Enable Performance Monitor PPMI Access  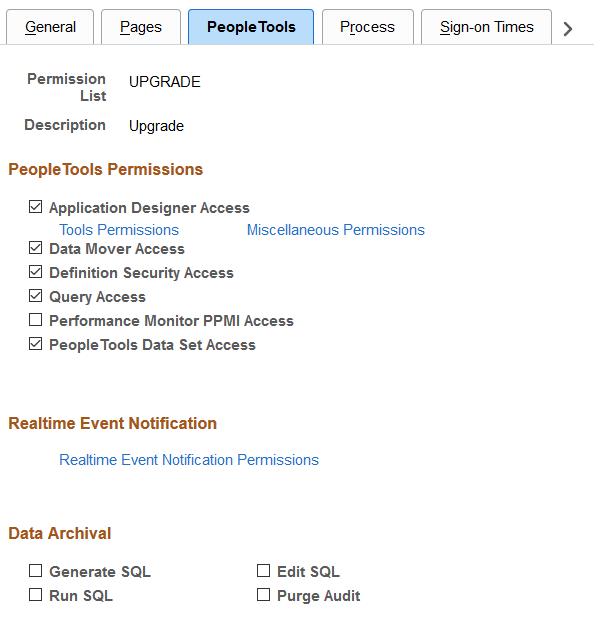(36, 320)
